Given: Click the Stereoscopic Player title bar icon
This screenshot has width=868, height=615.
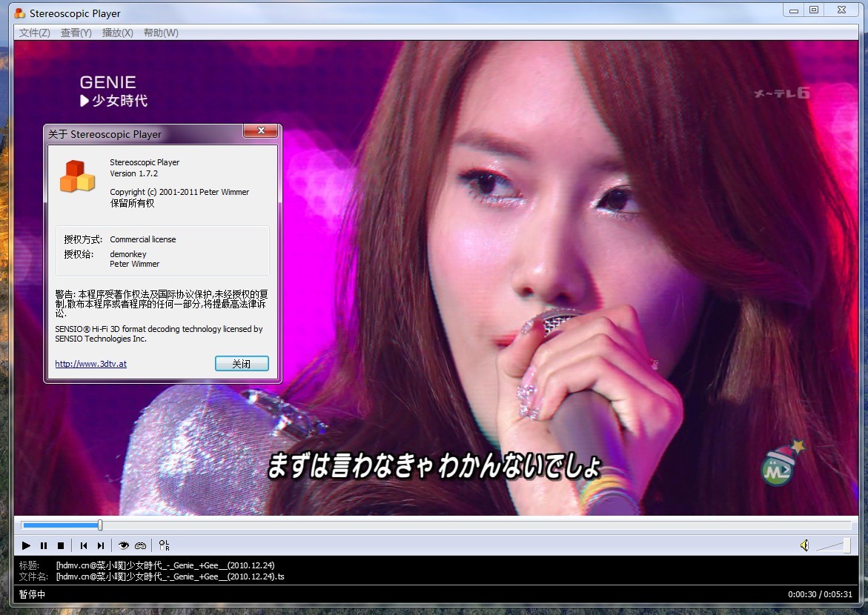Looking at the screenshot, I should click(x=20, y=13).
